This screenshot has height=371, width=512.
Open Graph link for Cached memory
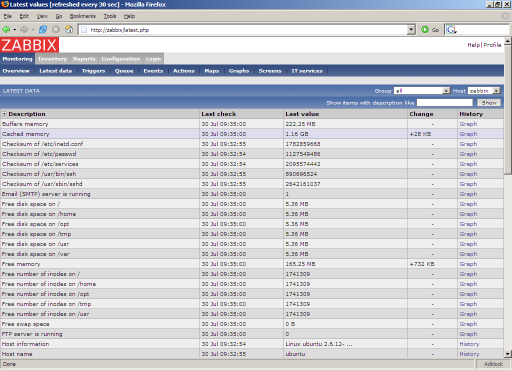[468, 134]
